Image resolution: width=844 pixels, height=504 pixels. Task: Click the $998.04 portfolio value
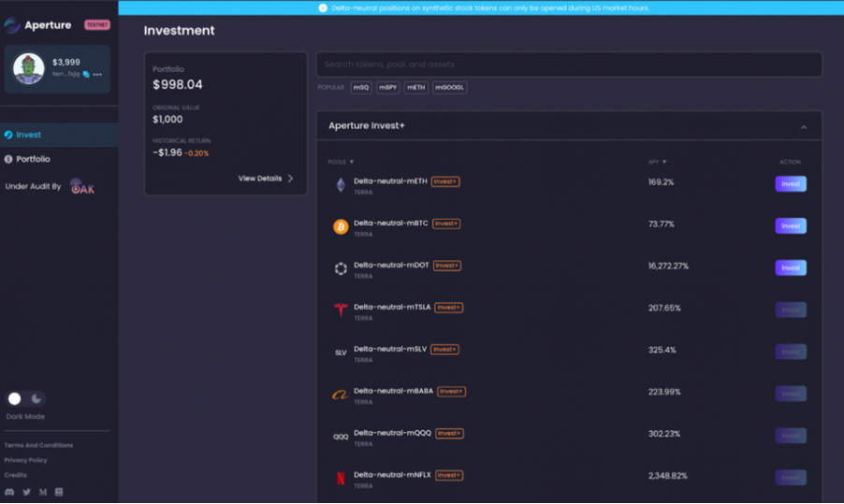(x=178, y=85)
